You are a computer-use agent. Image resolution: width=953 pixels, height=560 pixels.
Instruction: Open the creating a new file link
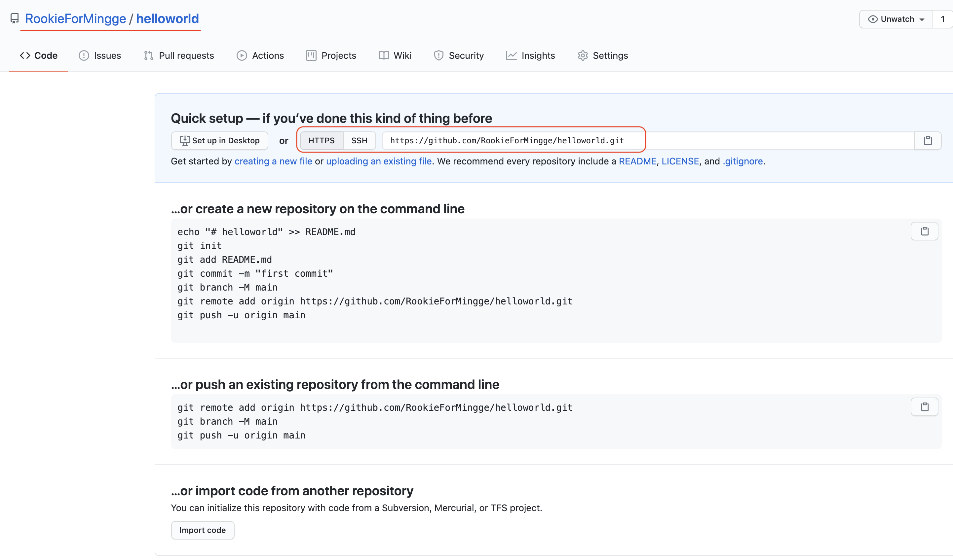point(273,161)
